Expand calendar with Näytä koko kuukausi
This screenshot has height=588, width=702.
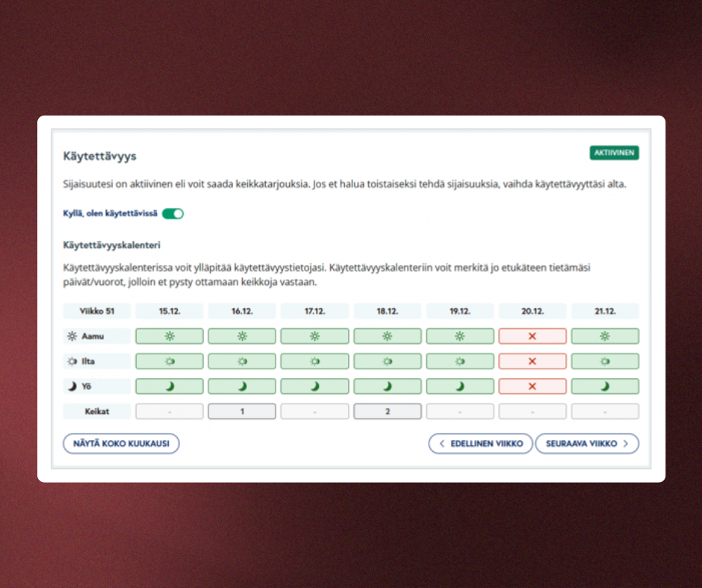tap(121, 443)
